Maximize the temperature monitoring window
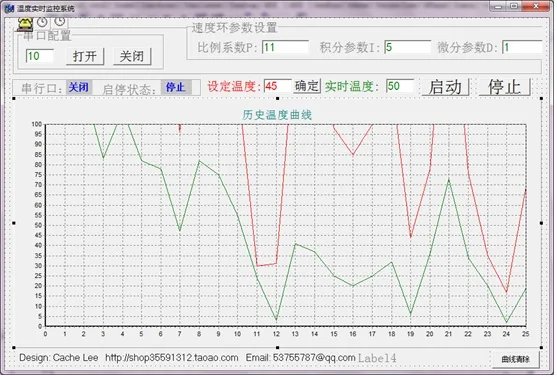The height and width of the screenshot is (377, 557). tap(514, 6)
